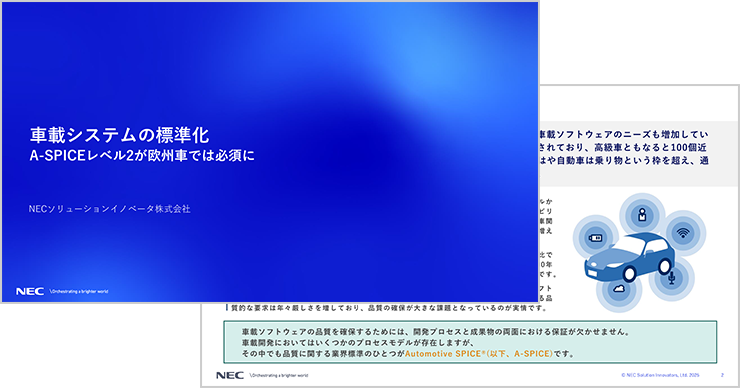Click subtitle A-SPICEレベル2が欧州車では必須に

tap(142, 156)
